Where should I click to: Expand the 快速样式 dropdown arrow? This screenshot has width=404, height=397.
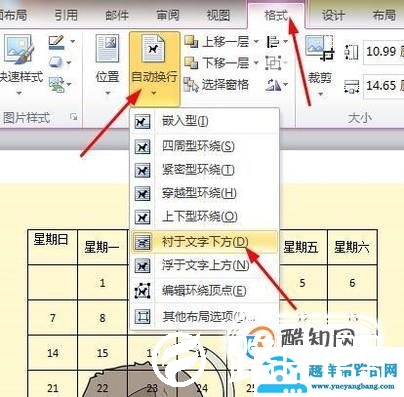click(x=19, y=93)
